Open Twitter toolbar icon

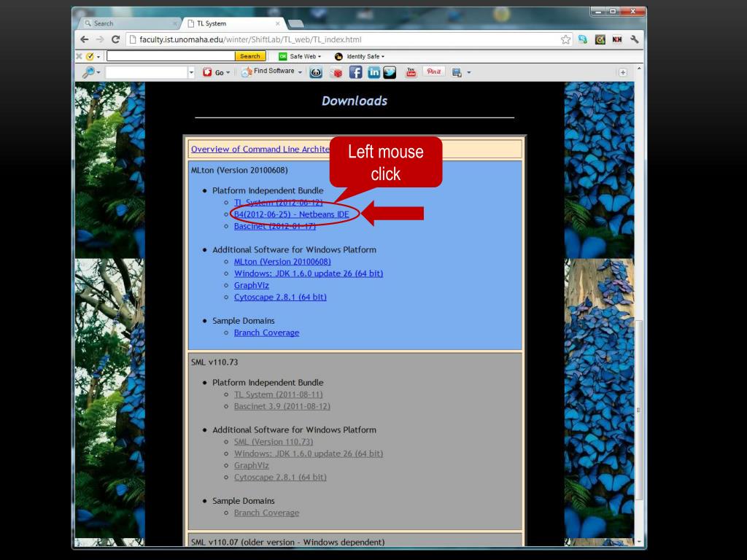coord(390,72)
